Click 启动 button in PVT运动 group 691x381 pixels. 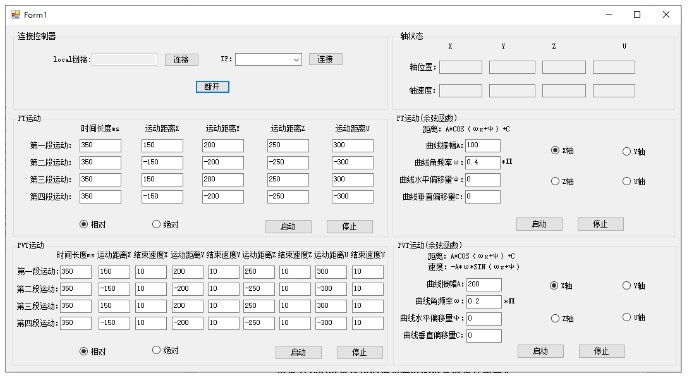click(x=298, y=352)
